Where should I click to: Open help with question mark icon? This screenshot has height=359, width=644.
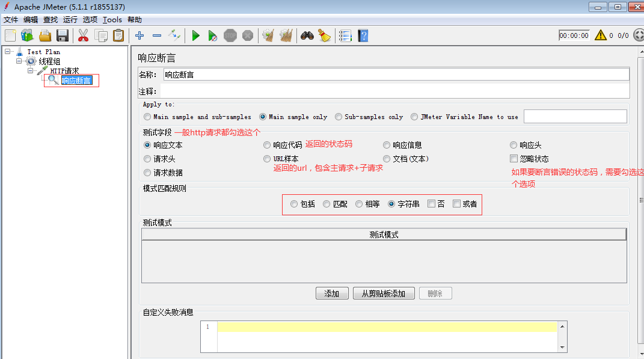click(363, 35)
